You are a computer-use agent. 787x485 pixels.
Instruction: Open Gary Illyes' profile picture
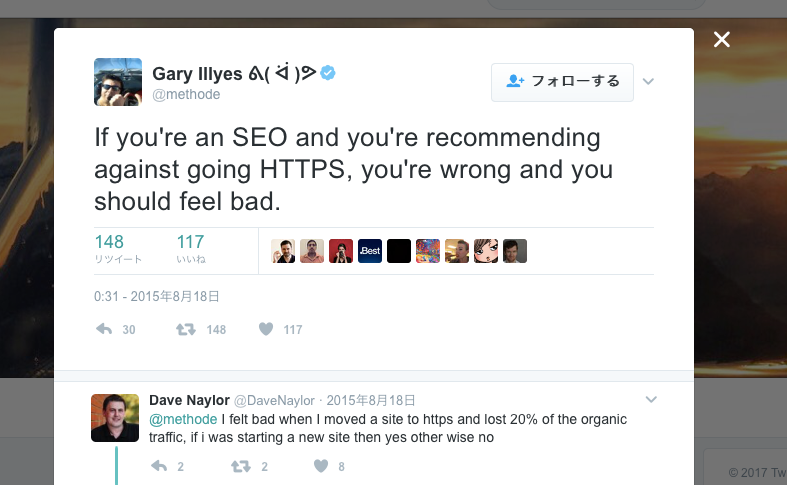point(118,82)
